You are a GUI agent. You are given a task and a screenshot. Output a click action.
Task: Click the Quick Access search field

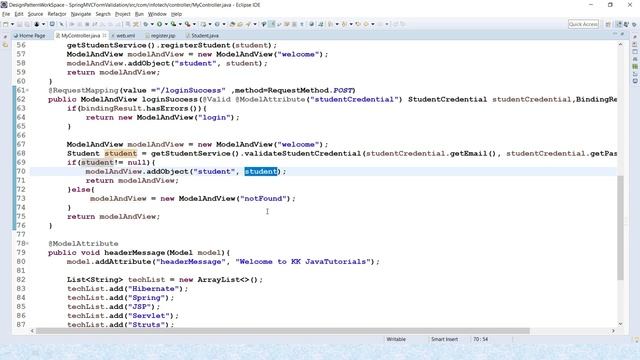click(583, 24)
